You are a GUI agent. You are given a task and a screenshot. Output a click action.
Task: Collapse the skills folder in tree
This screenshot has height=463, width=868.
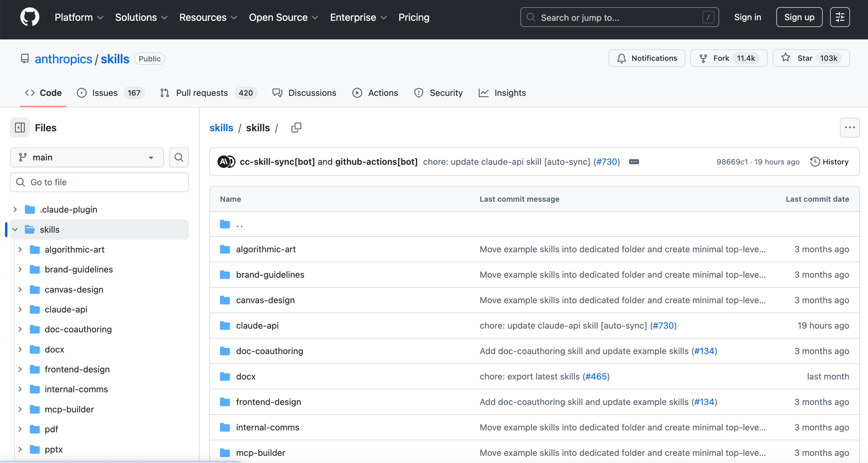click(x=15, y=230)
